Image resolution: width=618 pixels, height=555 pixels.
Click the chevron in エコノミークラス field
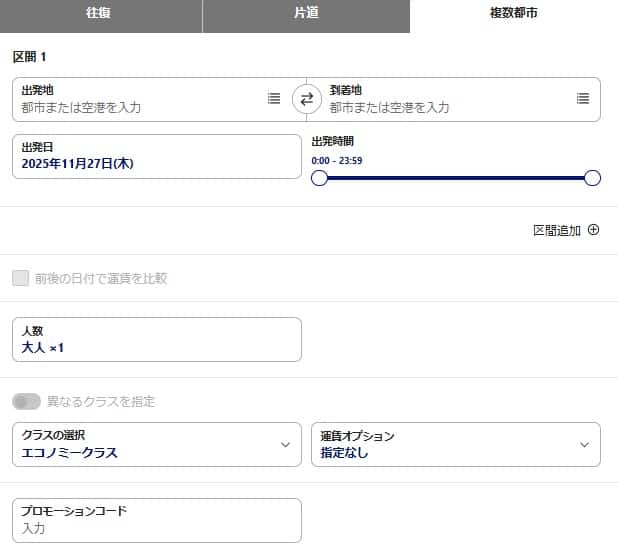pyautogui.click(x=285, y=445)
